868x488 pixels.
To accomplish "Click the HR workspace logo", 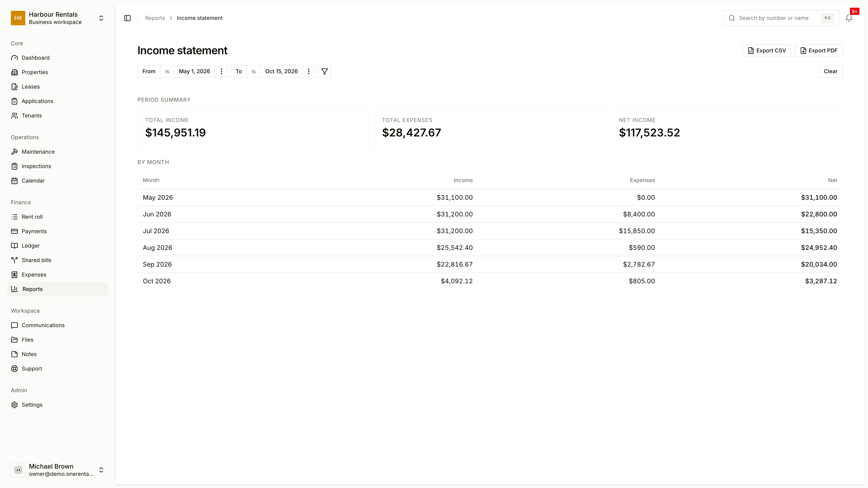I will [18, 18].
